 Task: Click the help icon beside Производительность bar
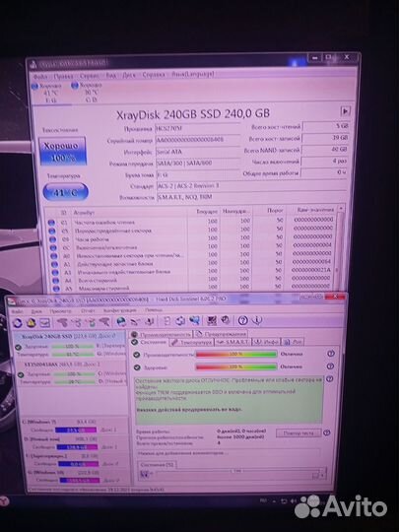coord(331,354)
